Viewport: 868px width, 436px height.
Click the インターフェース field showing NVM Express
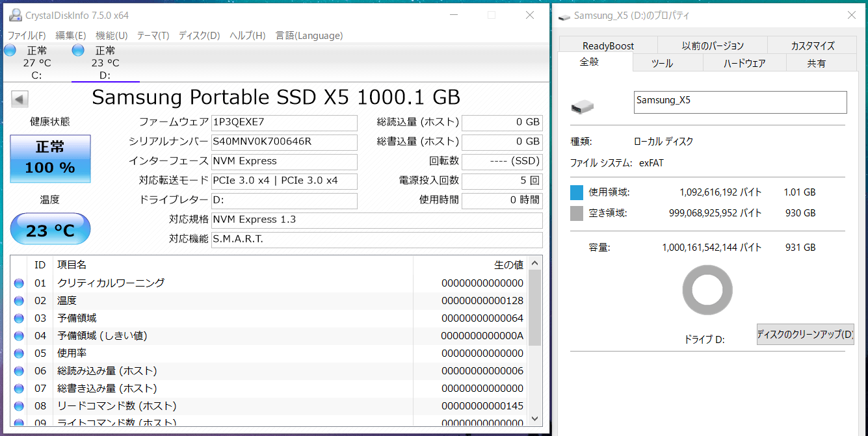(x=285, y=161)
